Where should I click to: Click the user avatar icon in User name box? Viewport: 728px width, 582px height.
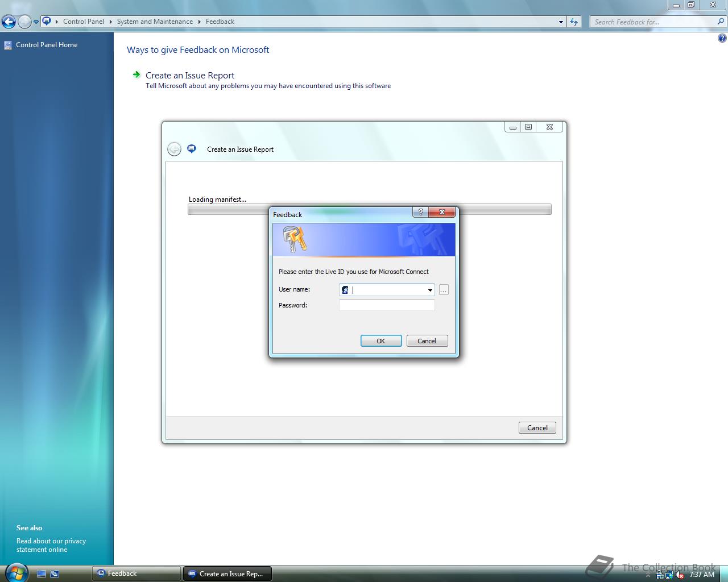[345, 290]
